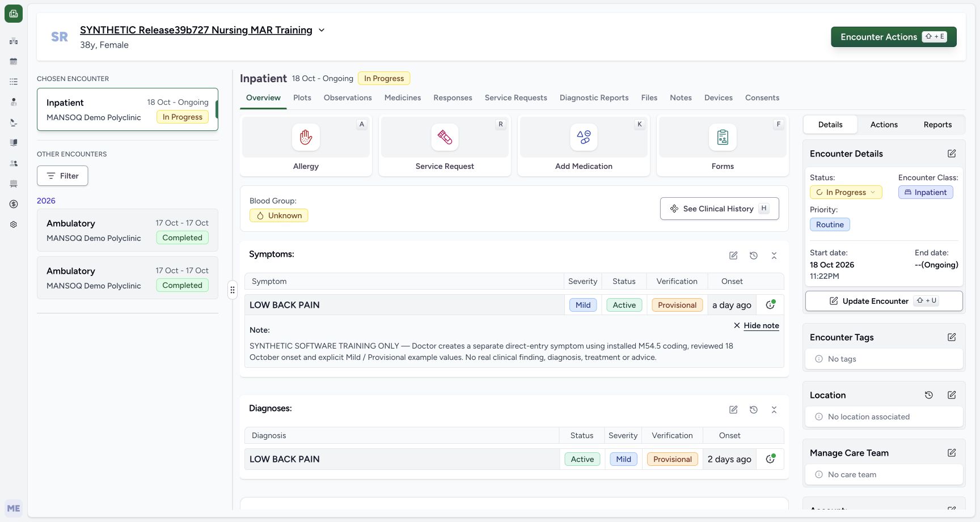Go to the Medicines tab
Viewport: 980px width, 522px height.
coord(403,97)
